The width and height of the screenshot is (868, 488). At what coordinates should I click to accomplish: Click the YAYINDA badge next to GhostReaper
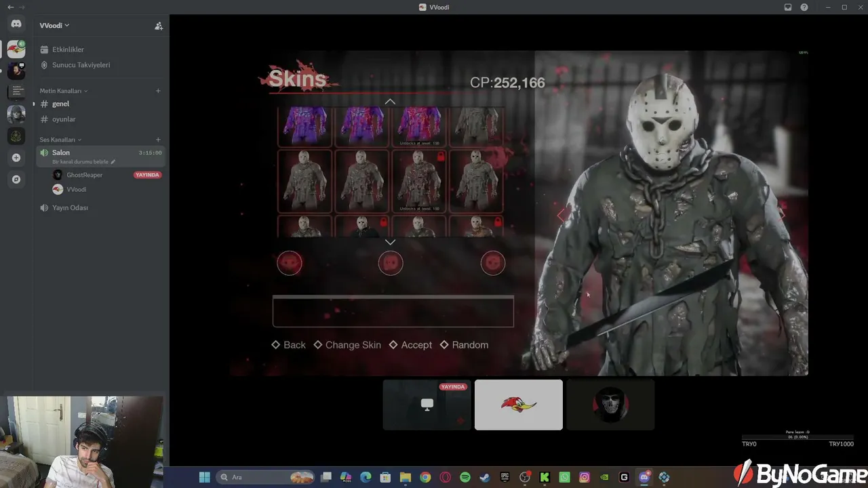click(147, 175)
